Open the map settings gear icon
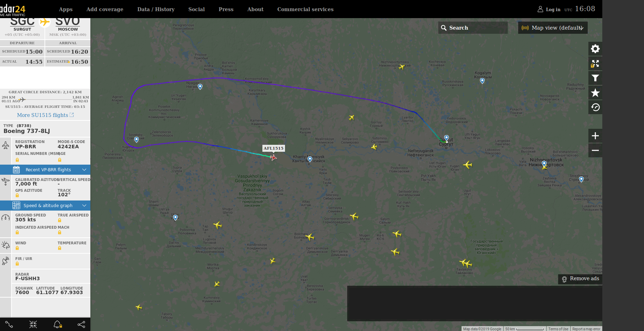The image size is (644, 331). coord(595,49)
